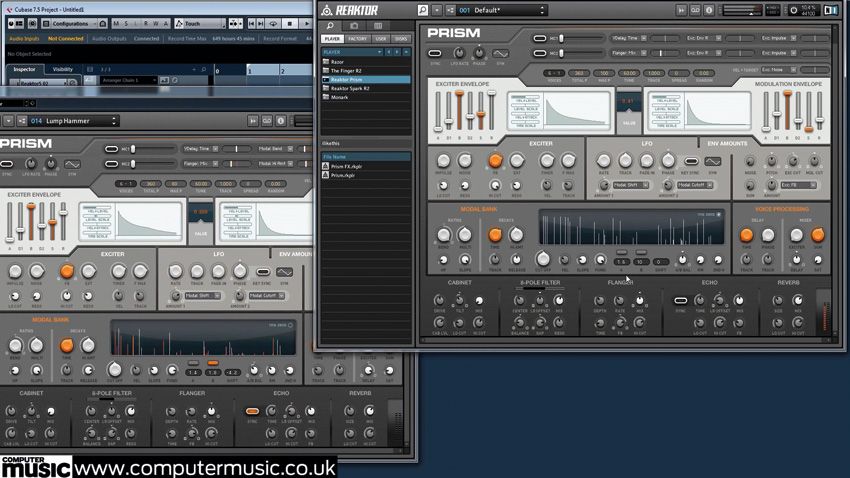Click the LFO Rate knob in Reaktor window
The width and height of the screenshot is (850, 478).
point(603,160)
